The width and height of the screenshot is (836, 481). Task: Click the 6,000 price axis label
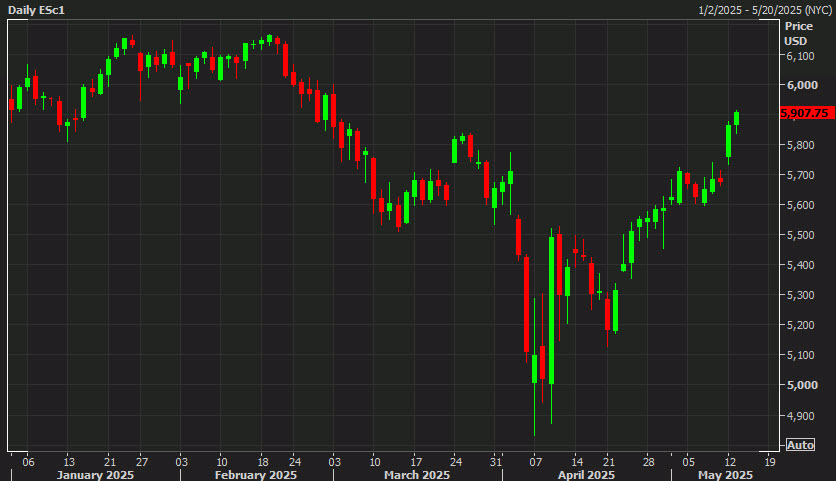(802, 85)
